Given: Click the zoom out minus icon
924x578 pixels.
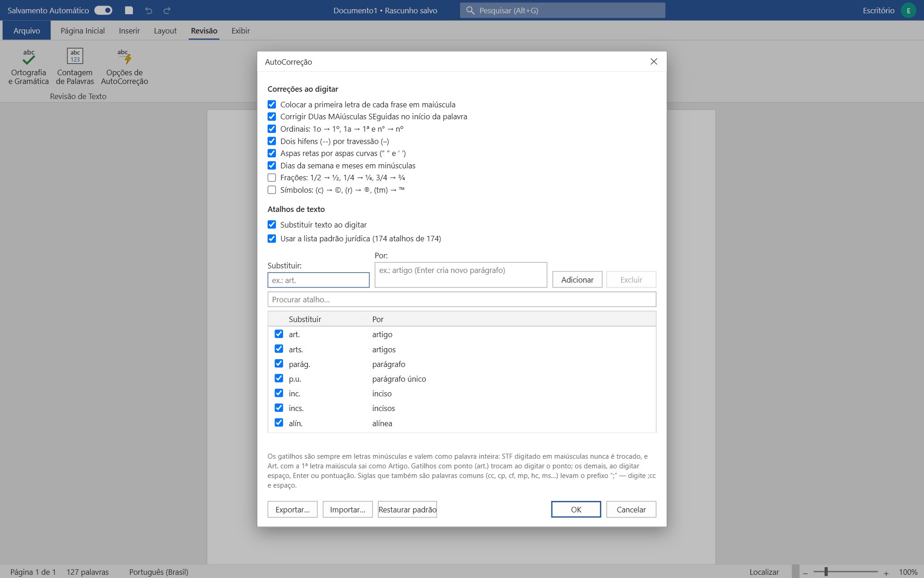Looking at the screenshot, I should point(805,572).
